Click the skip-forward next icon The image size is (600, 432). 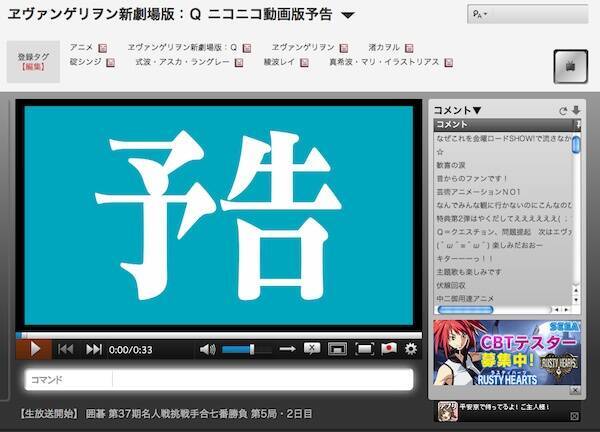[94, 349]
